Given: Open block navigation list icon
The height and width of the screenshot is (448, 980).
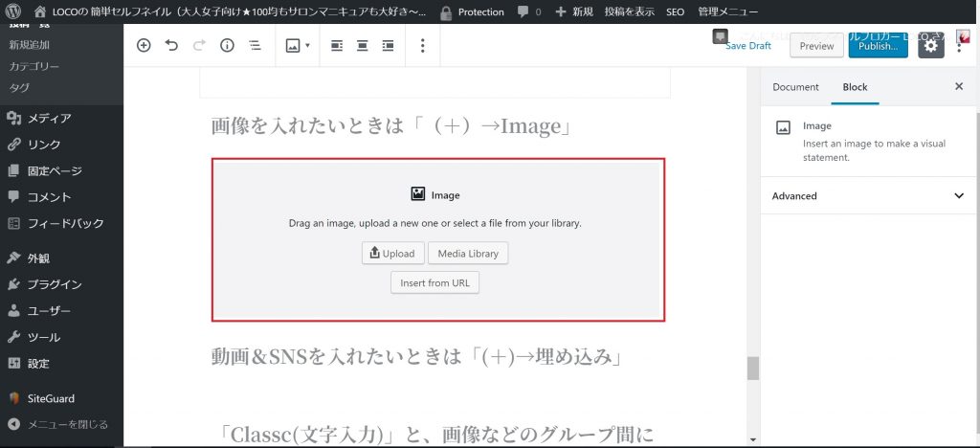Looking at the screenshot, I should point(255,45).
